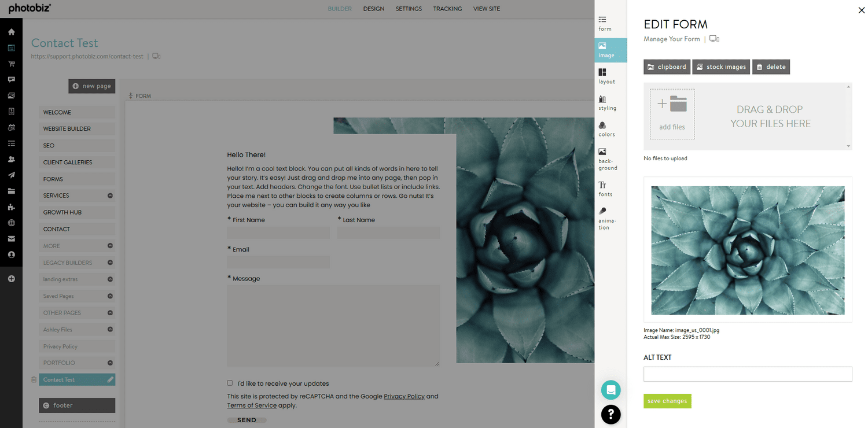
Task: Expand the Saved Pages group
Action: pos(110,296)
